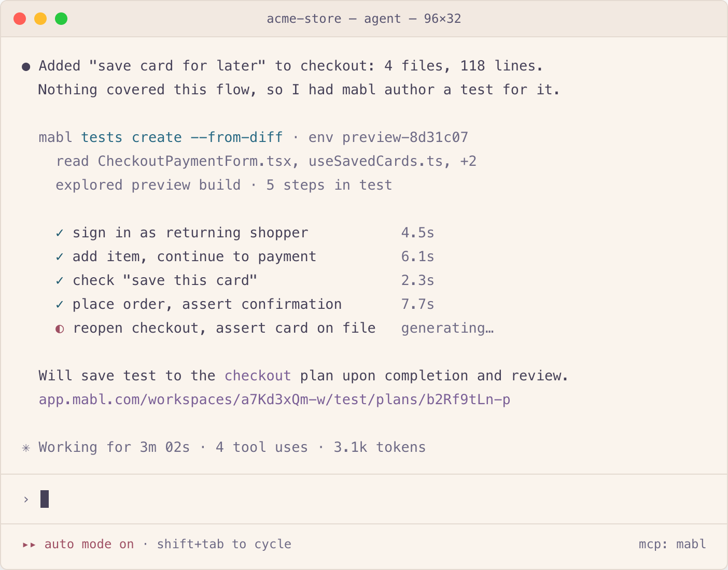728x570 pixels.
Task: Click the asterisk spinner beside Working status
Action: click(26, 448)
